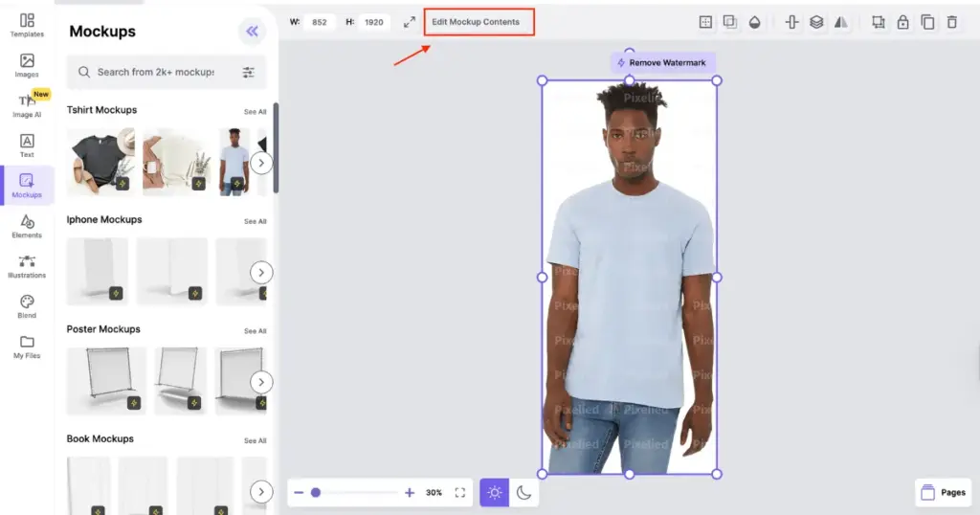Click the Height value field
The height and width of the screenshot is (515, 980).
pyautogui.click(x=374, y=22)
